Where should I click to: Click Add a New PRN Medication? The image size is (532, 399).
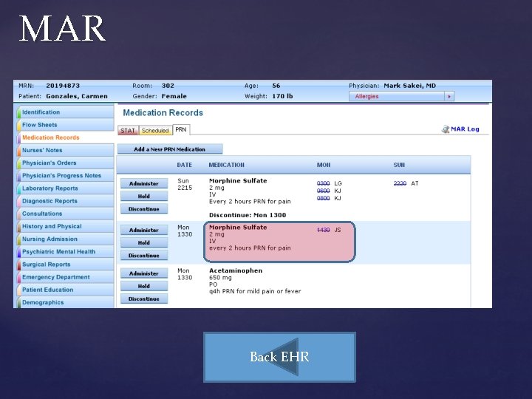point(170,149)
